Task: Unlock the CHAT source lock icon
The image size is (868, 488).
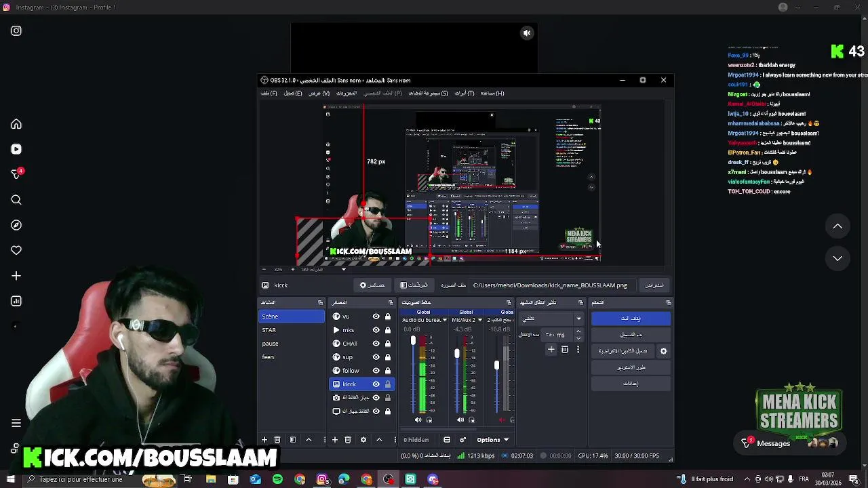Action: pyautogui.click(x=388, y=344)
